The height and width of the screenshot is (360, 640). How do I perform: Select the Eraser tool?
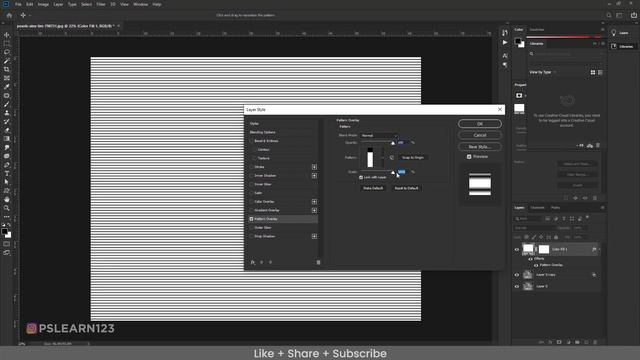(x=7, y=130)
